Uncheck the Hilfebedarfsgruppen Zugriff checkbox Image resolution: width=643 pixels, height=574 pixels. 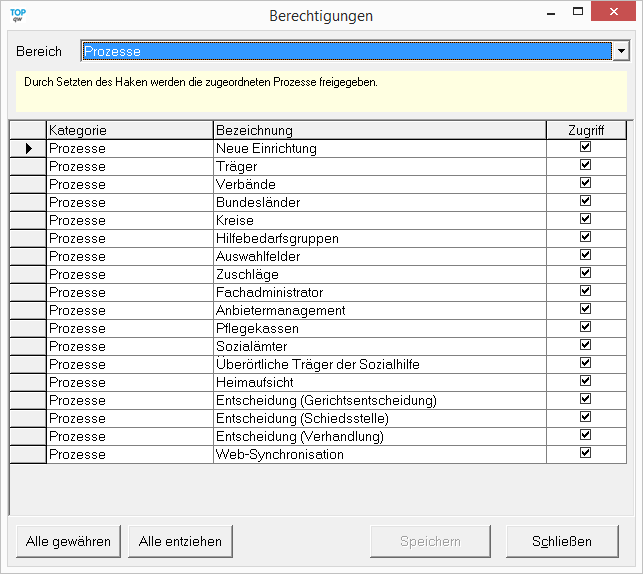tap(586, 237)
